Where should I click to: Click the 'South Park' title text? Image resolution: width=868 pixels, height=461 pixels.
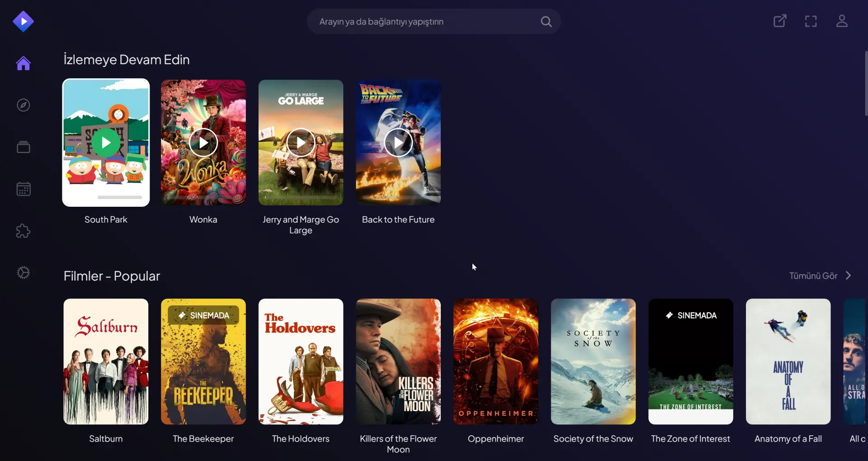[106, 219]
